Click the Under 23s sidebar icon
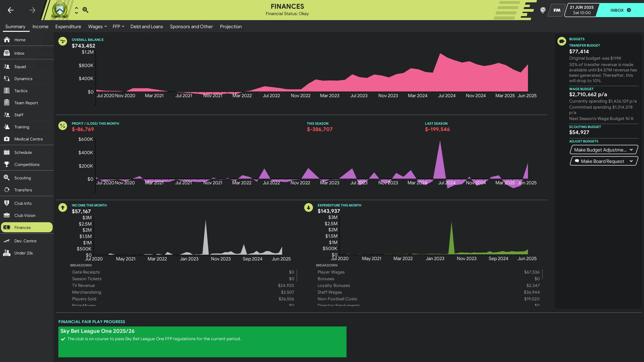Image resolution: width=644 pixels, height=362 pixels. coord(7,253)
